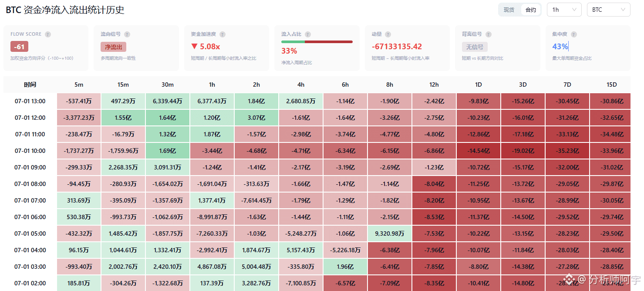This screenshot has width=644, height=291.
Task: Click the 30m column header
Action: click(168, 85)
